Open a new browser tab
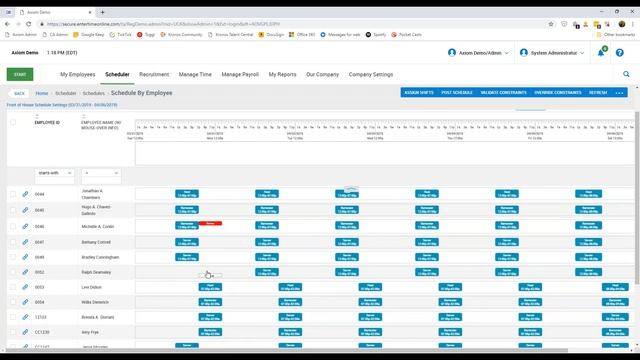 pos(102,12)
